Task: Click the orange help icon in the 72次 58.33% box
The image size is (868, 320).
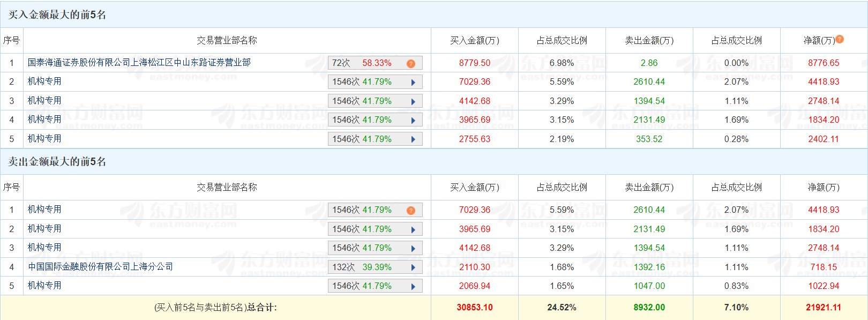Action: 411,63
